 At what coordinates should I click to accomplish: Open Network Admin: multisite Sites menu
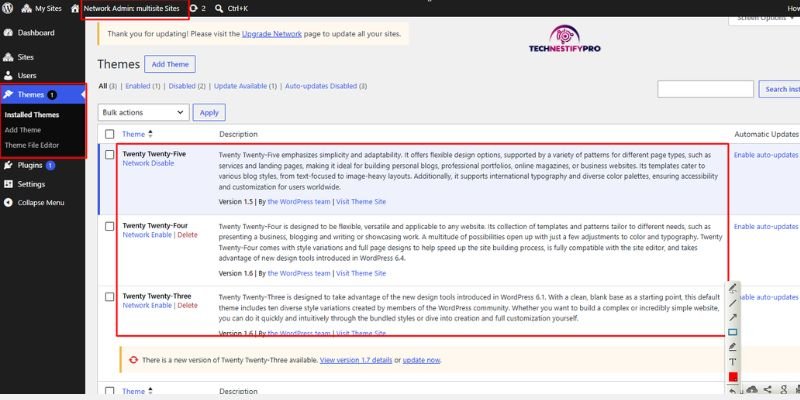click(132, 9)
